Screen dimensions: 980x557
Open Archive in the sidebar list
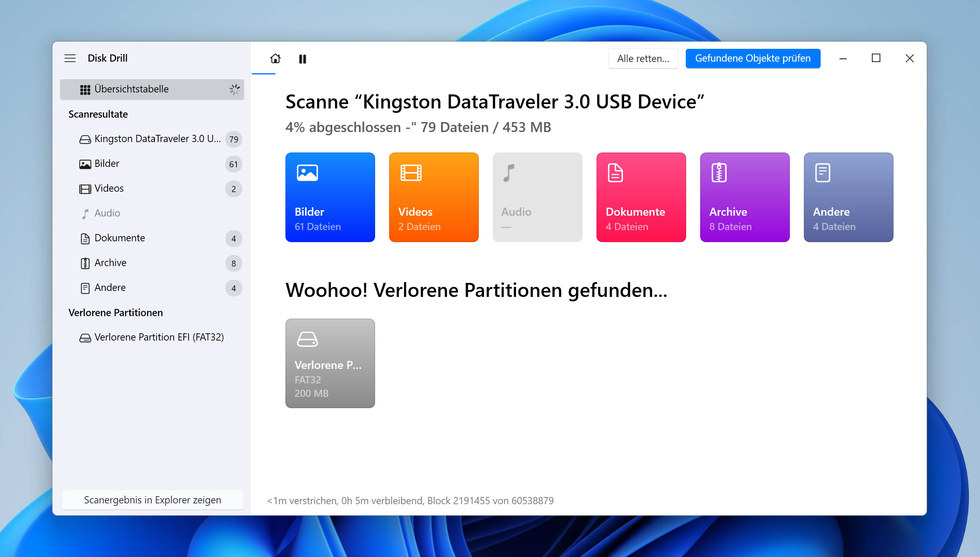[x=152, y=263]
